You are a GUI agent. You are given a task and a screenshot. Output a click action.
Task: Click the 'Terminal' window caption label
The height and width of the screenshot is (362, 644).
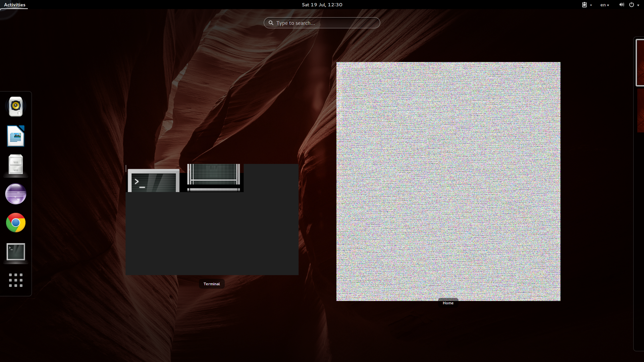[212, 284]
